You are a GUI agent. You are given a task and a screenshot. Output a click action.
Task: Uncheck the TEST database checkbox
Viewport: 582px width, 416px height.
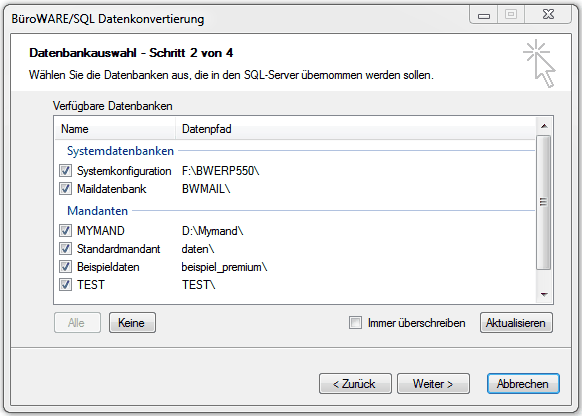click(x=66, y=285)
